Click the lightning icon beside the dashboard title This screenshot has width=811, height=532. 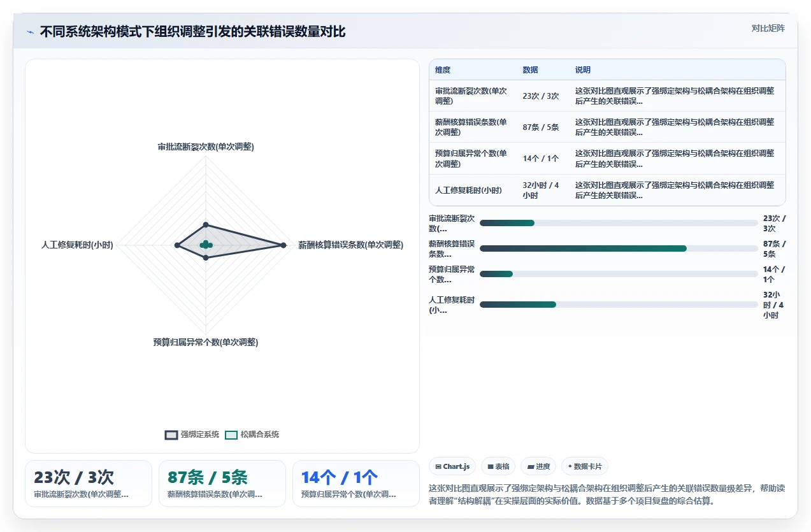pos(30,32)
